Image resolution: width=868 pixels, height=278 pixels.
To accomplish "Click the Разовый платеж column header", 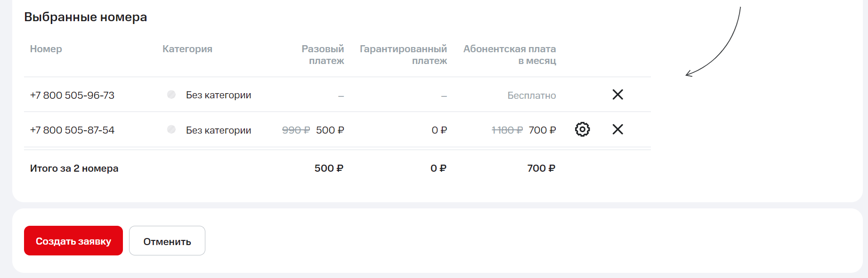I will 323,55.
